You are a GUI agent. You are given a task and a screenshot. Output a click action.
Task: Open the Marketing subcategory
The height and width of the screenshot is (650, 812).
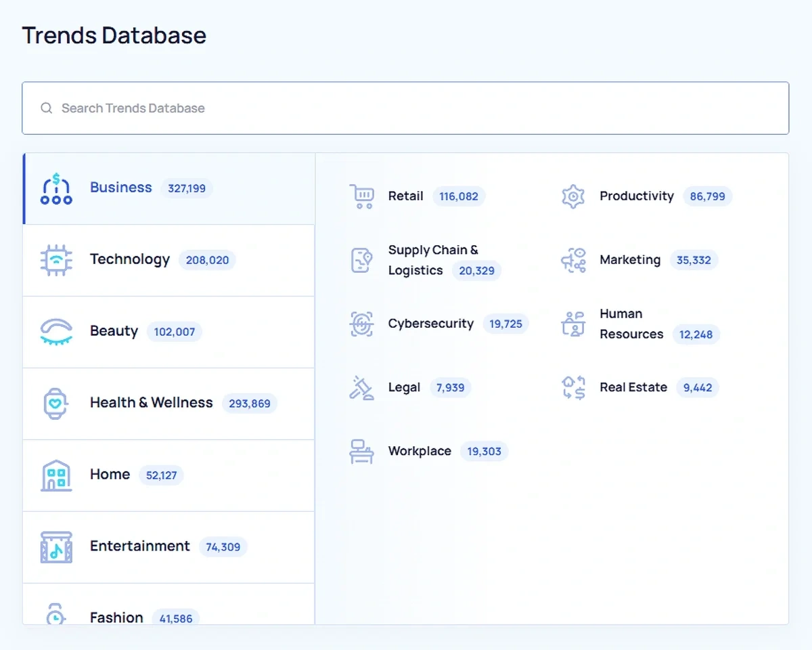[x=629, y=259]
